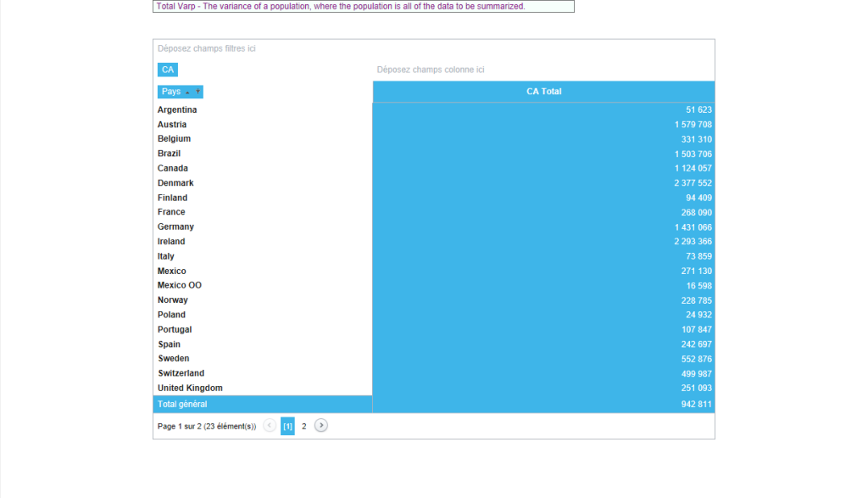This screenshot has height=498, width=868.
Task: Click the value 107 847
Action: pyautogui.click(x=697, y=330)
